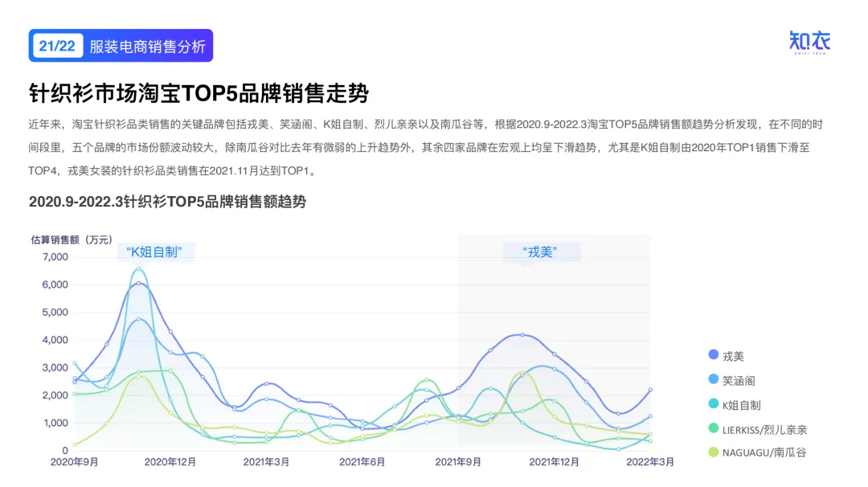The width and height of the screenshot is (868, 487).
Task: Click the 2022年3月 x-axis label
Action: pos(650,462)
